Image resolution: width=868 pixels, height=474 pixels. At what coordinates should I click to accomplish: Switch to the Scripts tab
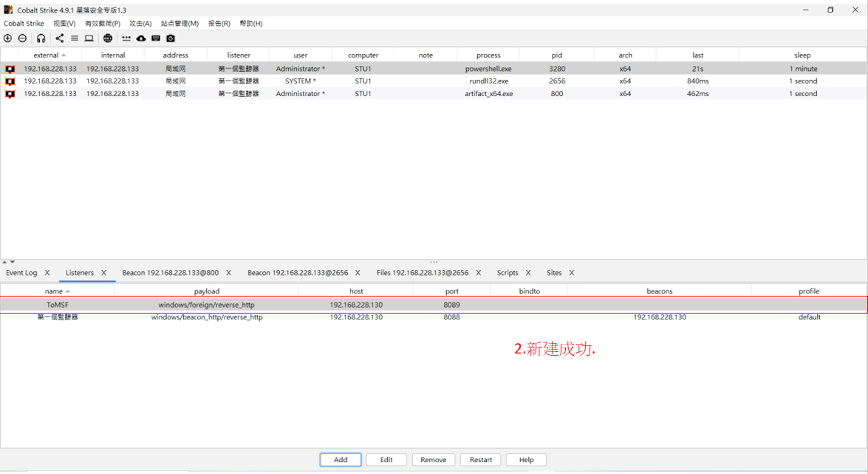pos(508,273)
